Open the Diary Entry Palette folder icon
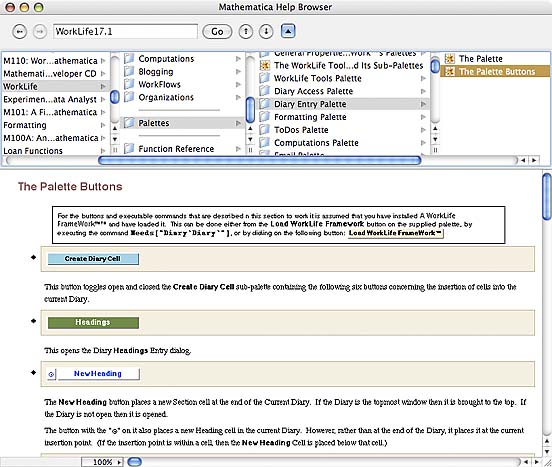This screenshot has width=552, height=467. 265,104
